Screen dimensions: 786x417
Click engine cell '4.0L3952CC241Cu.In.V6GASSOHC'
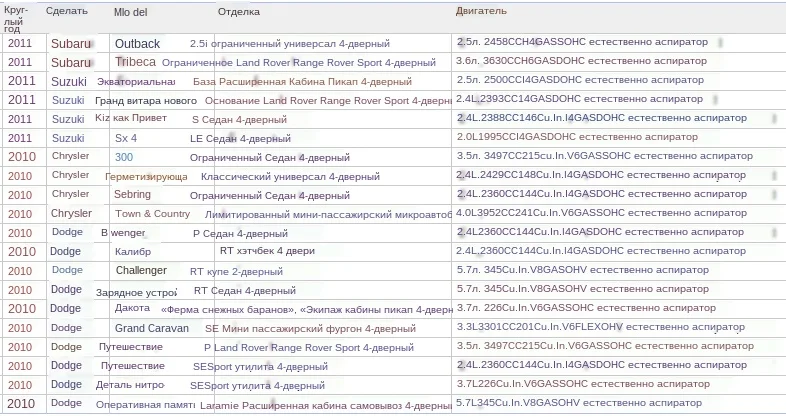pyautogui.click(x=602, y=213)
